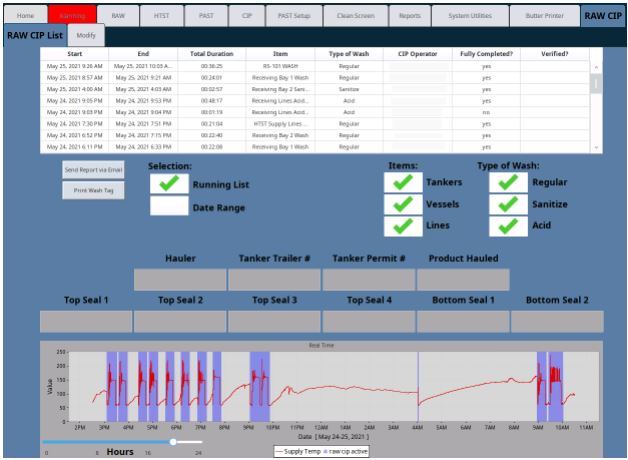Viewport: 628px width, 460px height.
Task: Click the table scrollbar down arrow
Action: click(x=597, y=147)
